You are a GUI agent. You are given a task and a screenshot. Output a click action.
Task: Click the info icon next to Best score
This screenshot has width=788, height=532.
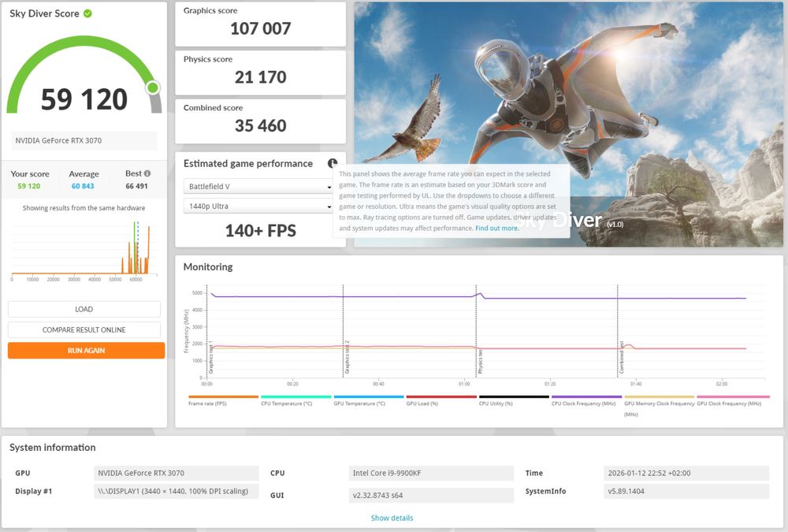147,173
